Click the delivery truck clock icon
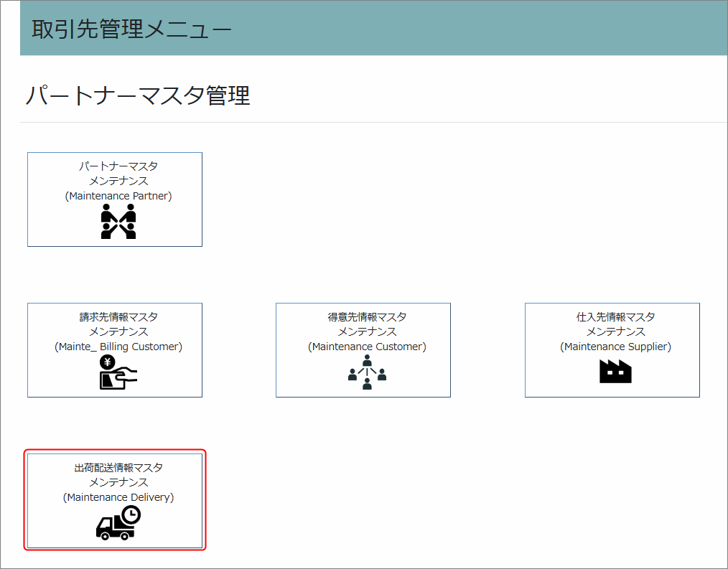Image resolution: width=728 pixels, height=569 pixels. pyautogui.click(x=118, y=523)
